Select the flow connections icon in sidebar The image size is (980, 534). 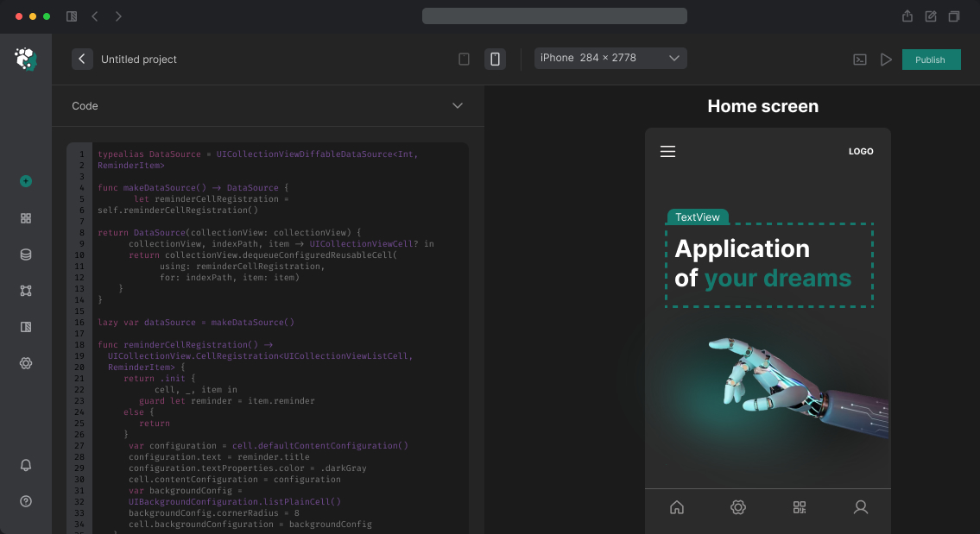[x=26, y=291]
